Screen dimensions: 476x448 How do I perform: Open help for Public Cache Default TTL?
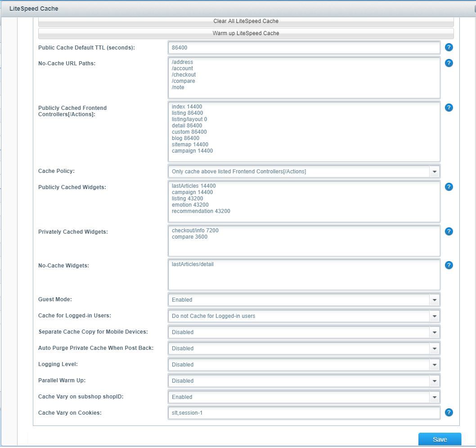(449, 47)
